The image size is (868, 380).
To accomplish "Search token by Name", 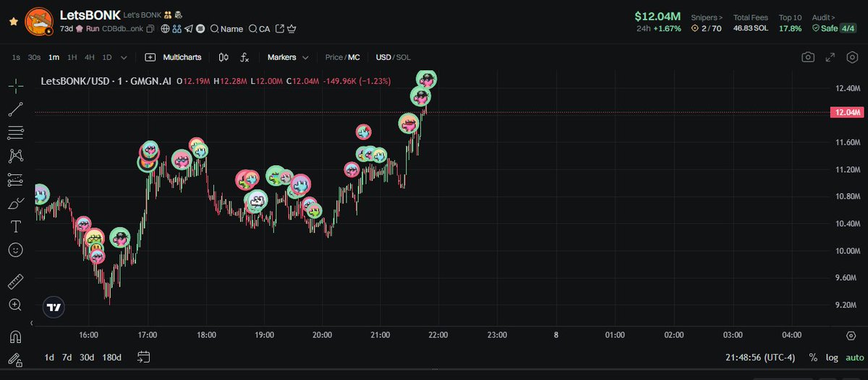I will pos(226,29).
